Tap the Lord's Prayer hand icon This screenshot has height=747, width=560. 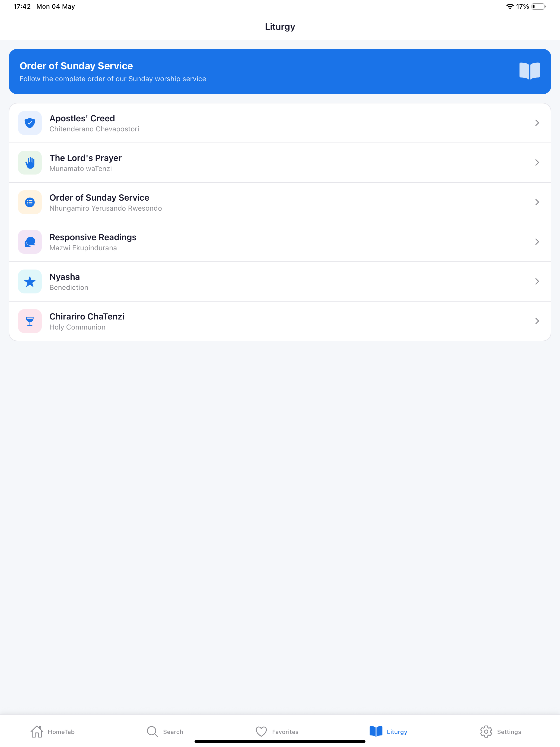pyautogui.click(x=30, y=162)
